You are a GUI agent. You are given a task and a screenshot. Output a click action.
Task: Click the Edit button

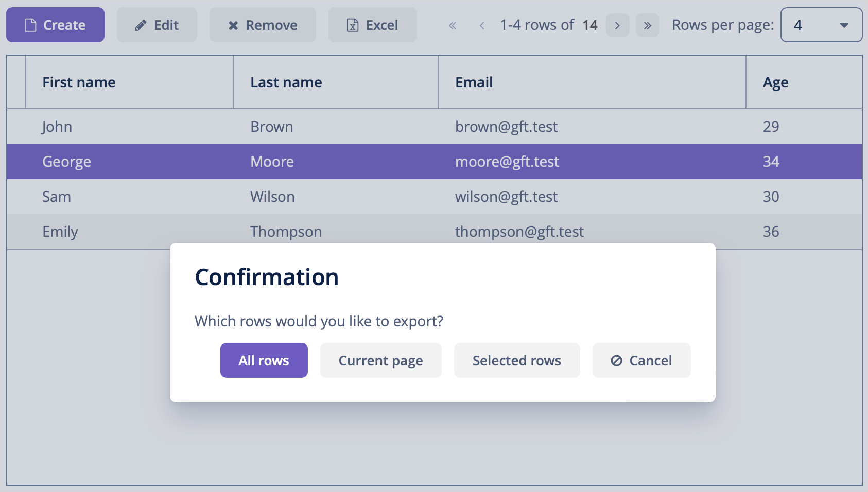tap(157, 25)
